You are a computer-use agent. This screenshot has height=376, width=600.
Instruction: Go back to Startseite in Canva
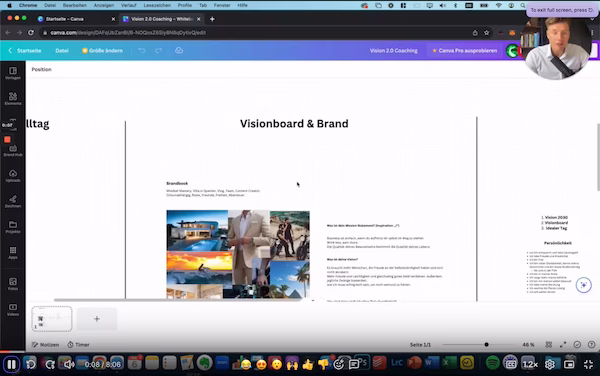tap(25, 50)
